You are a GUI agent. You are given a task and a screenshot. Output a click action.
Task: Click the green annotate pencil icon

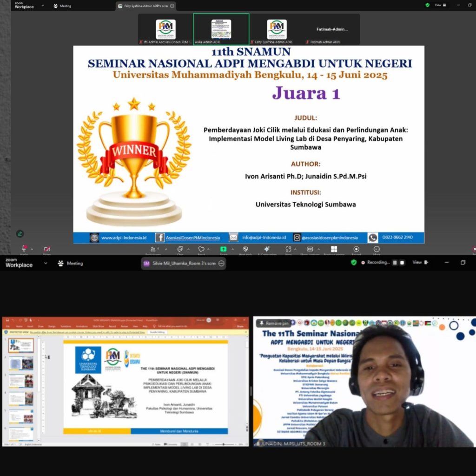pyautogui.click(x=20, y=234)
